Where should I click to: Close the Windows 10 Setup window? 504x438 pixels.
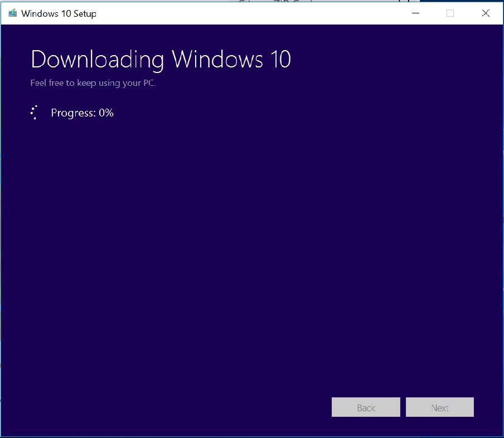[486, 13]
